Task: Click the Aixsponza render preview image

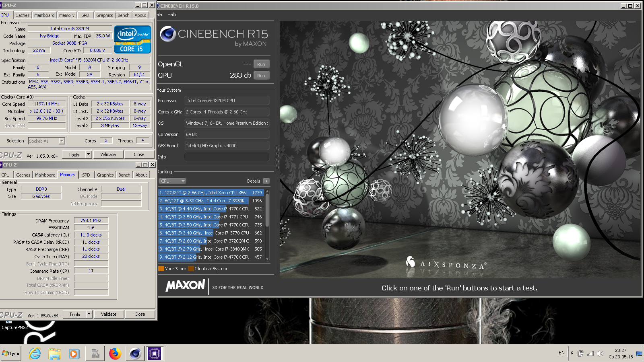Action: 460,150
